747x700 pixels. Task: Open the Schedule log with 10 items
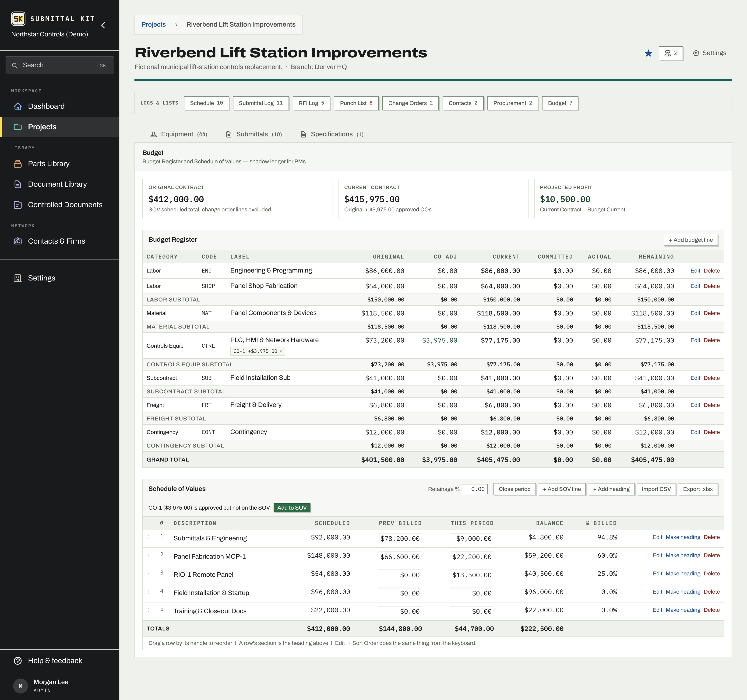tap(206, 103)
